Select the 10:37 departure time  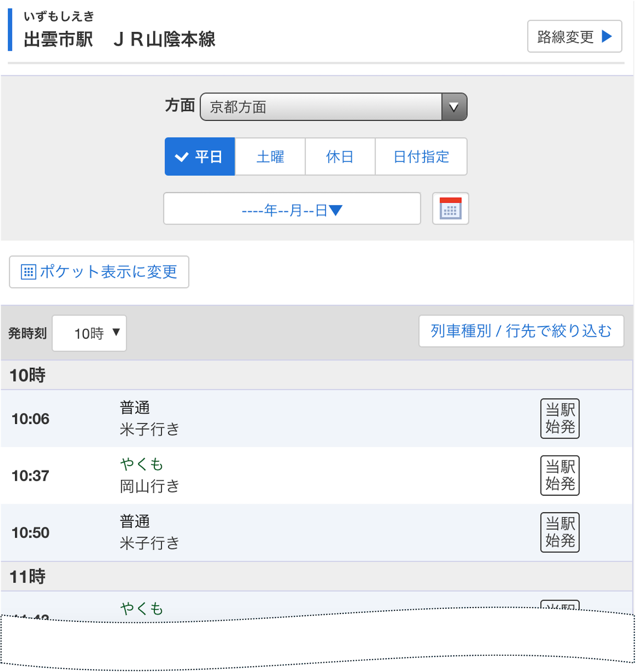30,475
